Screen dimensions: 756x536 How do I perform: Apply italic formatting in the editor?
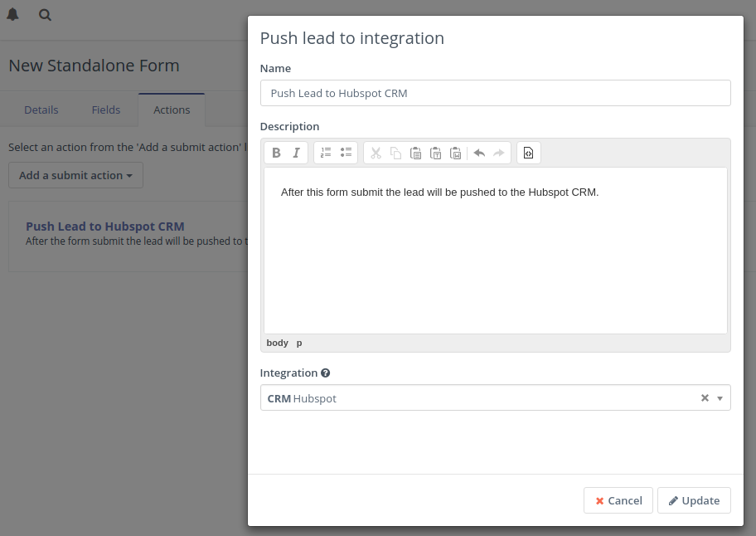pyautogui.click(x=297, y=153)
